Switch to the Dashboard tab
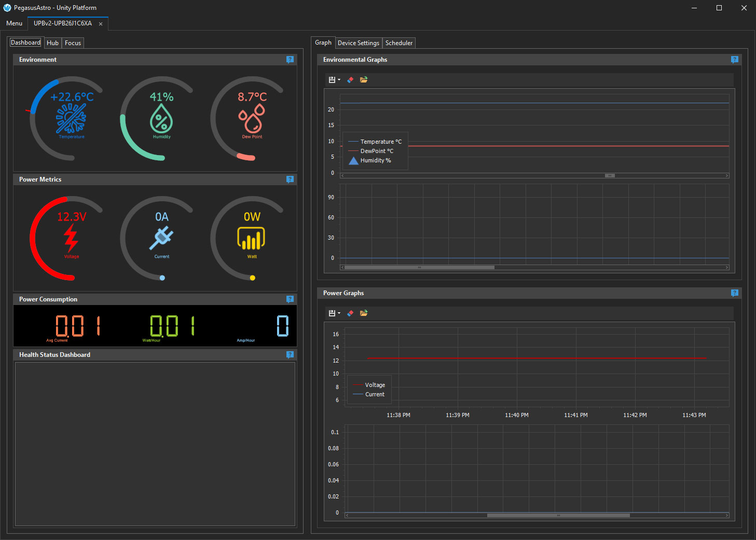756x540 pixels. pyautogui.click(x=25, y=43)
